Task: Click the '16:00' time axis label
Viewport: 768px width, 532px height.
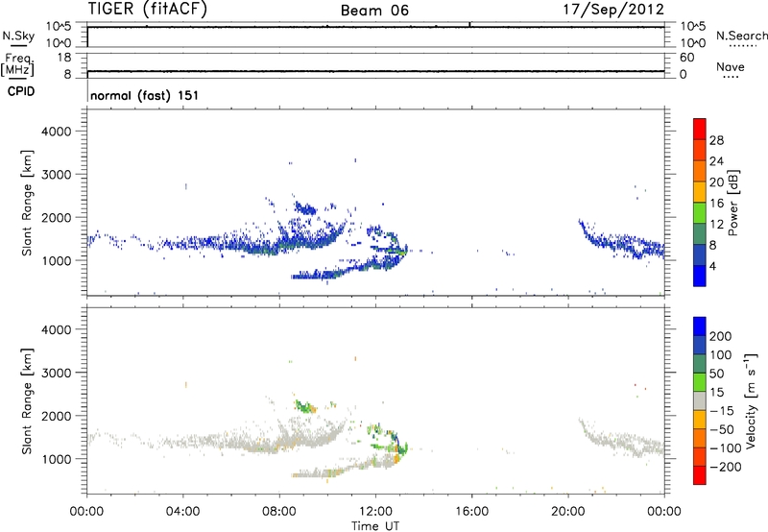Action: [x=471, y=512]
